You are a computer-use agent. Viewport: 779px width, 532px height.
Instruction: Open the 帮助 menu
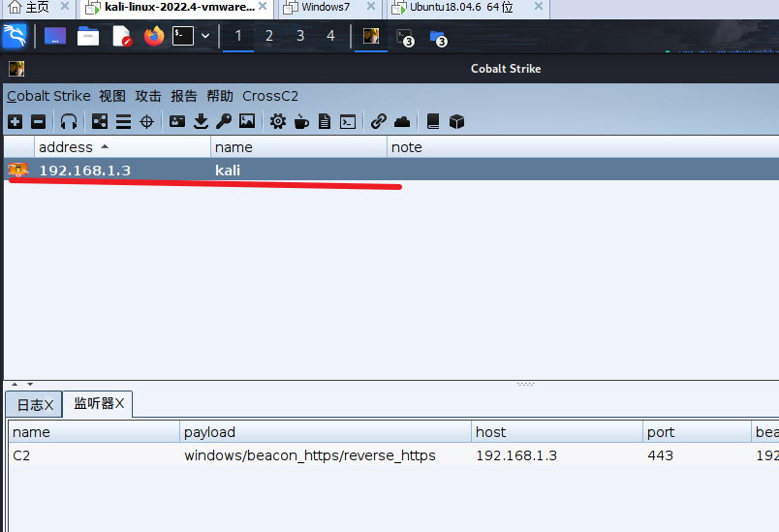[x=220, y=96]
